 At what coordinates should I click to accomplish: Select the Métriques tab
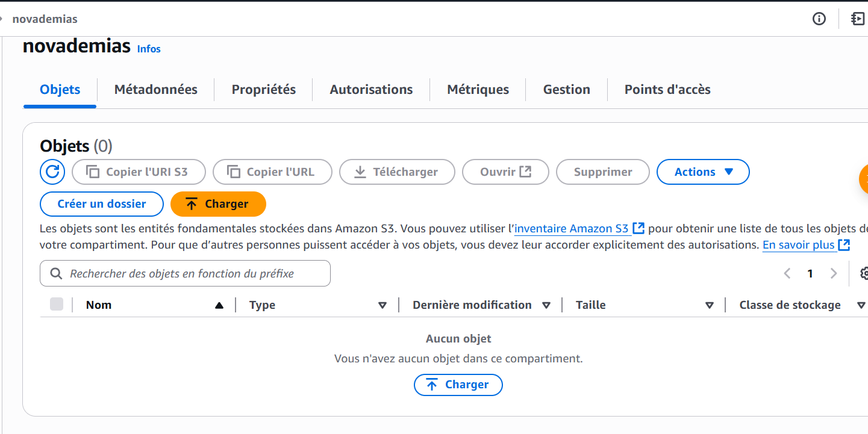point(478,90)
